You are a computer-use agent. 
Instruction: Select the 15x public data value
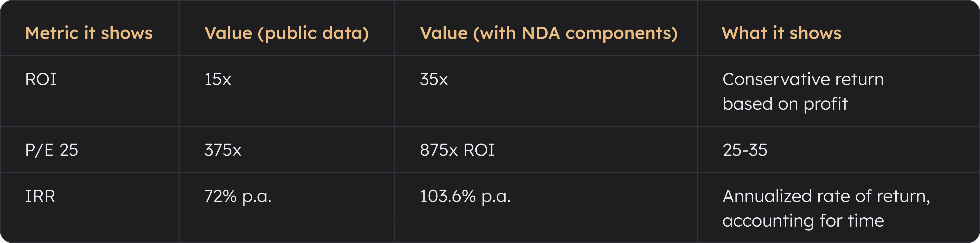click(218, 79)
